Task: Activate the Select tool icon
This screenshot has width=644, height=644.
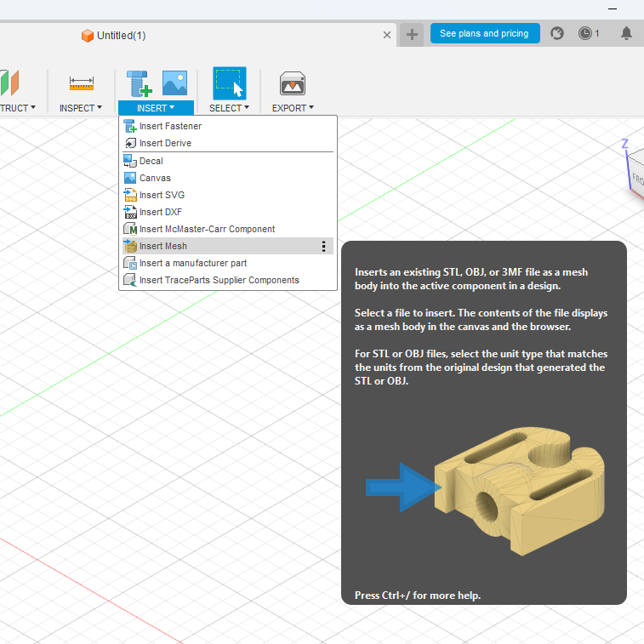Action: (229, 83)
